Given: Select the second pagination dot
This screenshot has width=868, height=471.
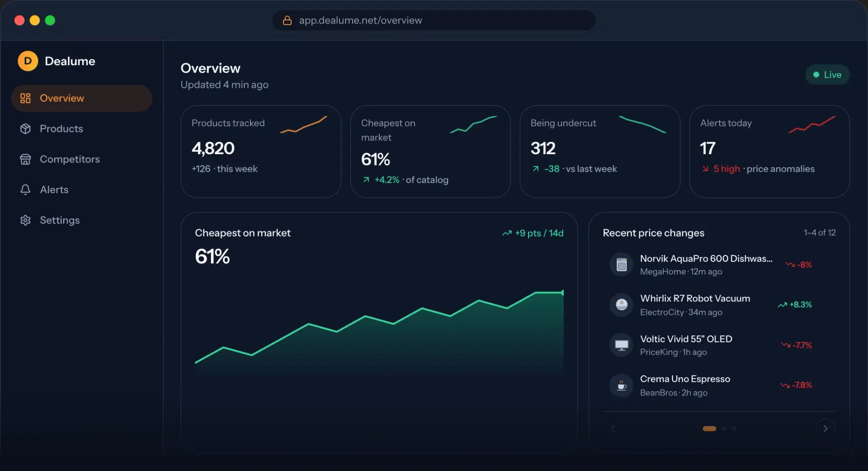Looking at the screenshot, I should pyautogui.click(x=724, y=429).
